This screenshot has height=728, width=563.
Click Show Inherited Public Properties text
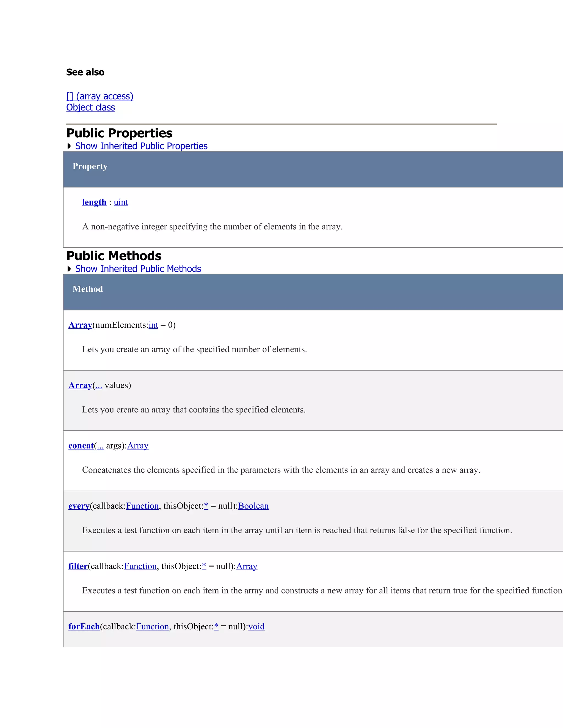click(141, 146)
